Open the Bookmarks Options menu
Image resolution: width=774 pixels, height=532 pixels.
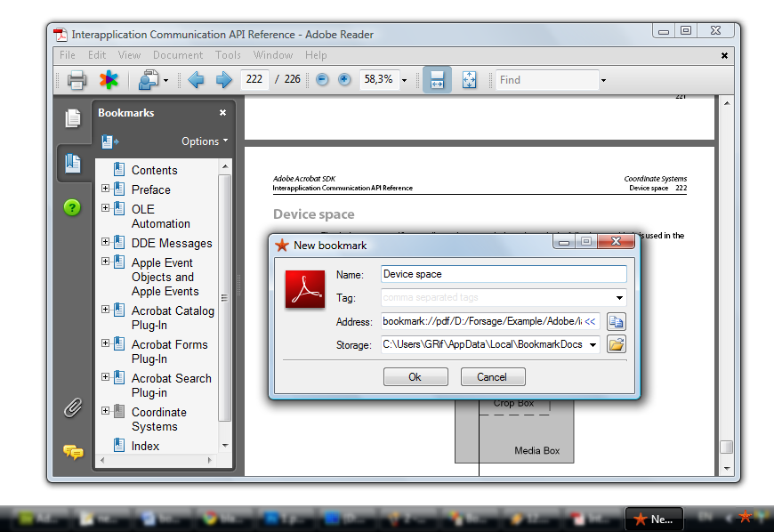(205, 141)
